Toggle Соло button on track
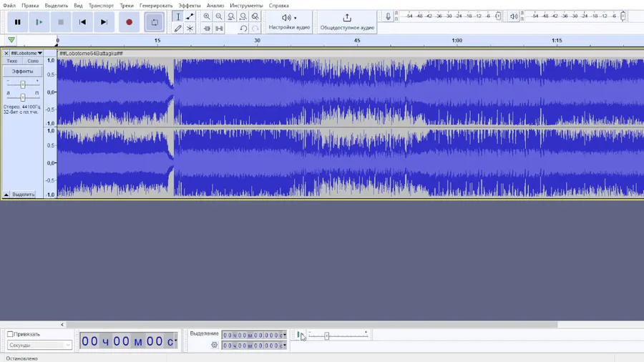The width and height of the screenshot is (644, 362). point(33,61)
